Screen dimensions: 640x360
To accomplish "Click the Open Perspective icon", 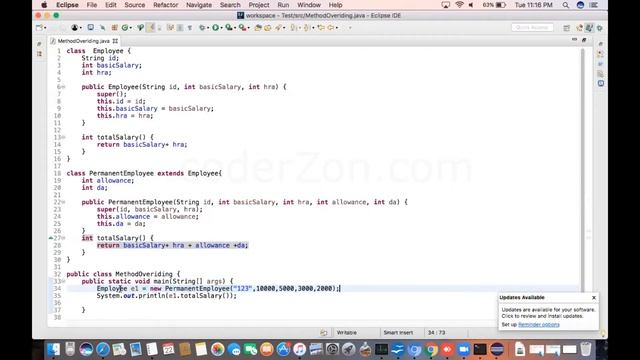I will 567,28.
